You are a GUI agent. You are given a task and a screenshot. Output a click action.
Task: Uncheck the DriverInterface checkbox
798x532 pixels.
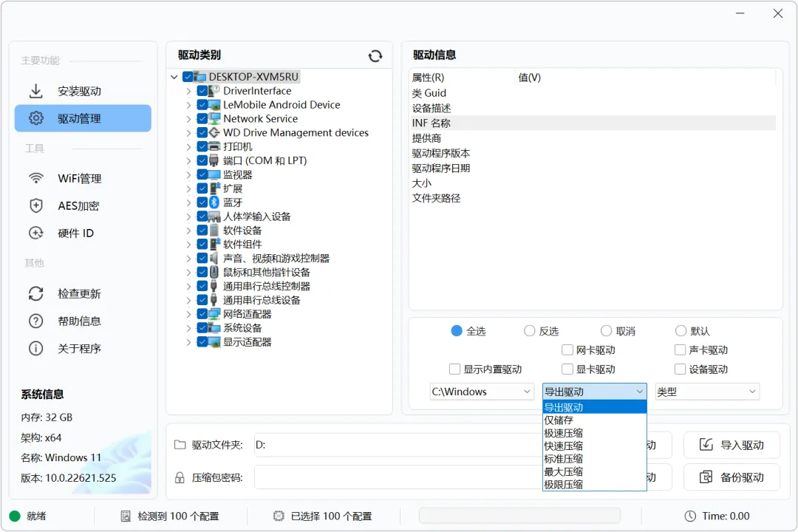tap(202, 91)
